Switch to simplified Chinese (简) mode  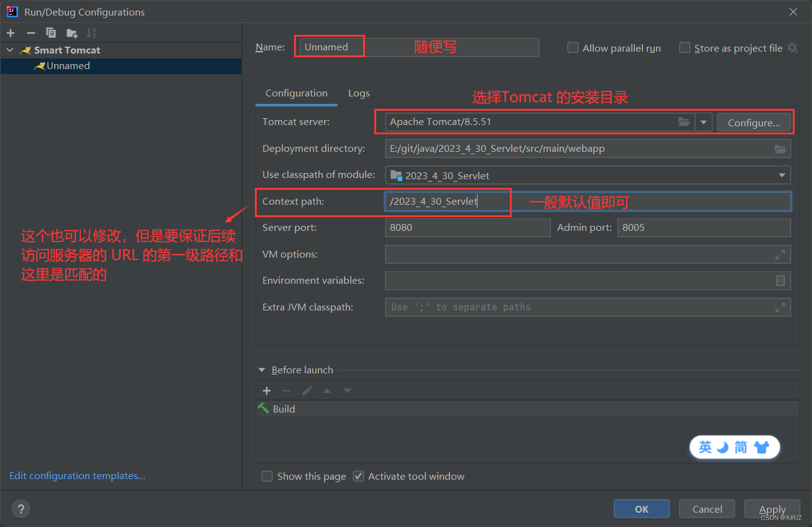(x=740, y=447)
